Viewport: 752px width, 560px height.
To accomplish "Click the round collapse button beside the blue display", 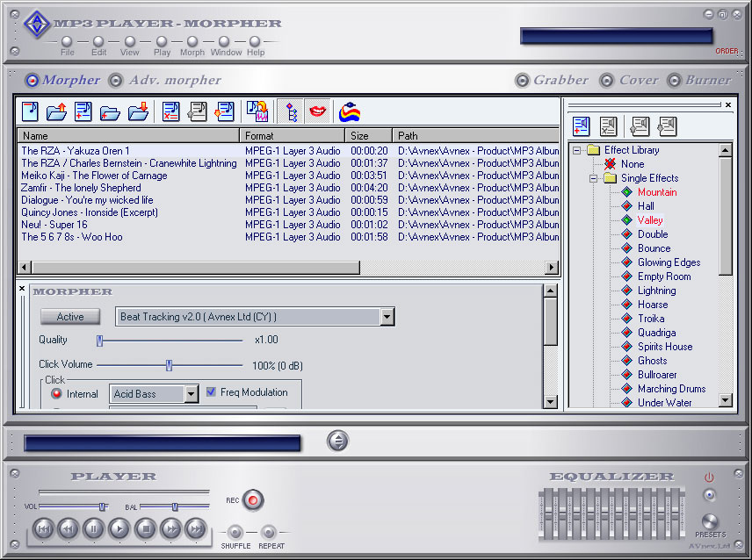I will (x=337, y=441).
